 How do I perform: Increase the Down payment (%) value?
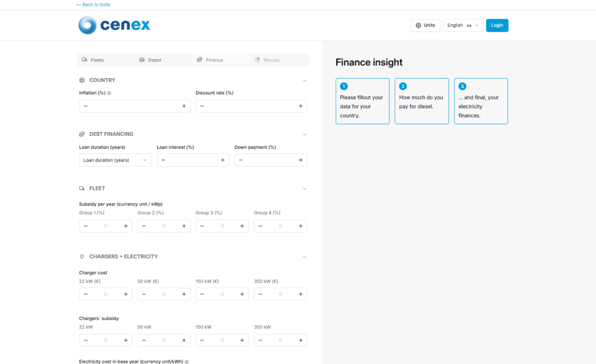tap(301, 160)
